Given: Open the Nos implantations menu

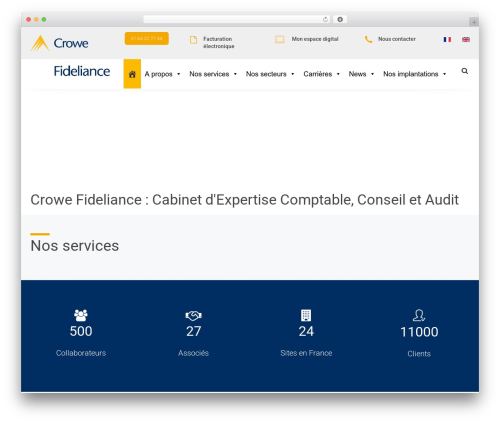Looking at the screenshot, I should tap(411, 74).
